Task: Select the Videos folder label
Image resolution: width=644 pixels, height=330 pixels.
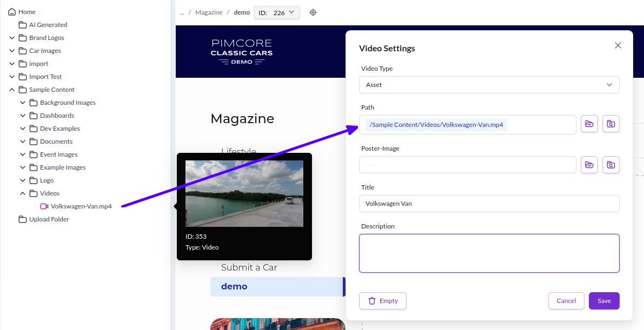Action: (x=50, y=193)
